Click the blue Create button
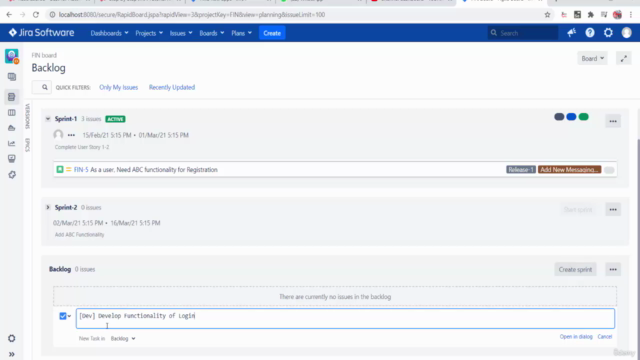640x360 pixels. [272, 33]
